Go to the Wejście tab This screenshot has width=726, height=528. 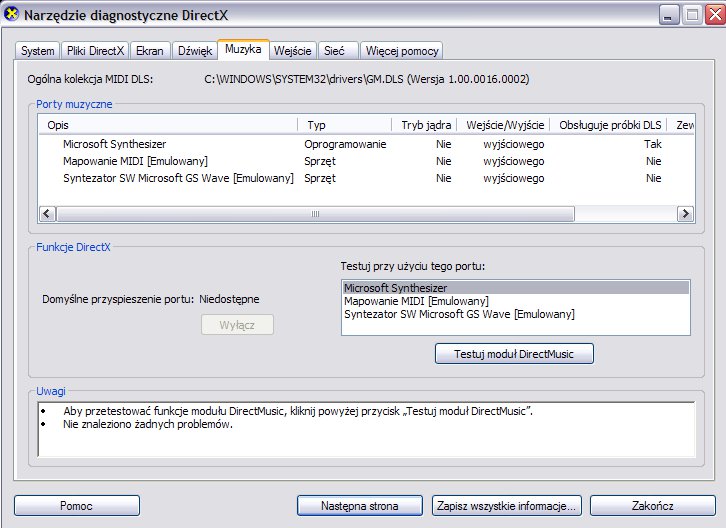293,51
